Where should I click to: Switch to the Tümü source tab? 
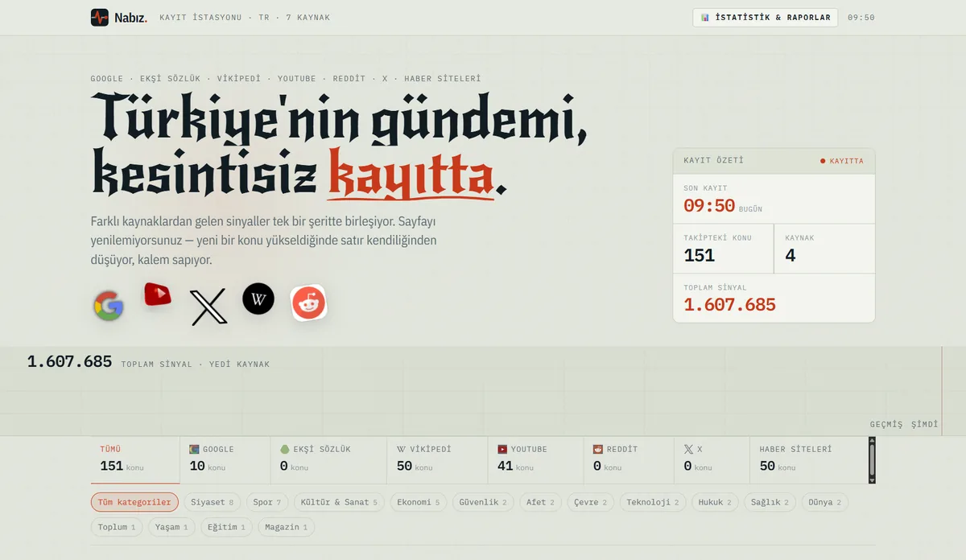point(135,459)
